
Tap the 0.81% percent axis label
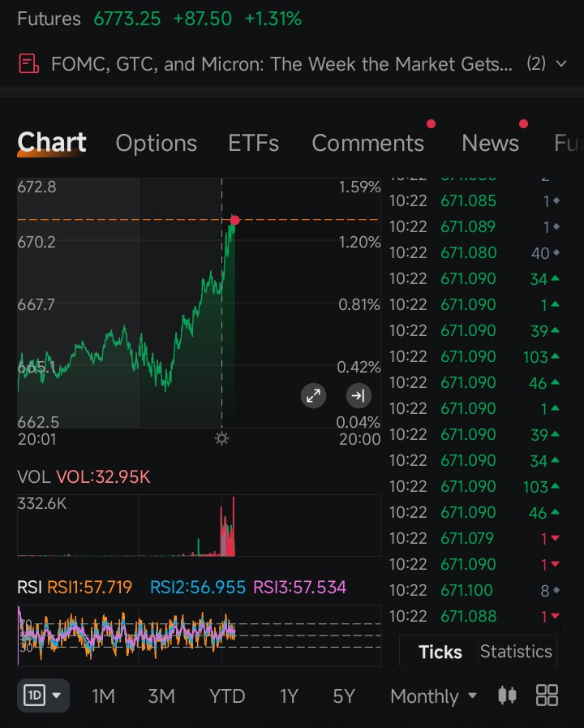click(359, 305)
